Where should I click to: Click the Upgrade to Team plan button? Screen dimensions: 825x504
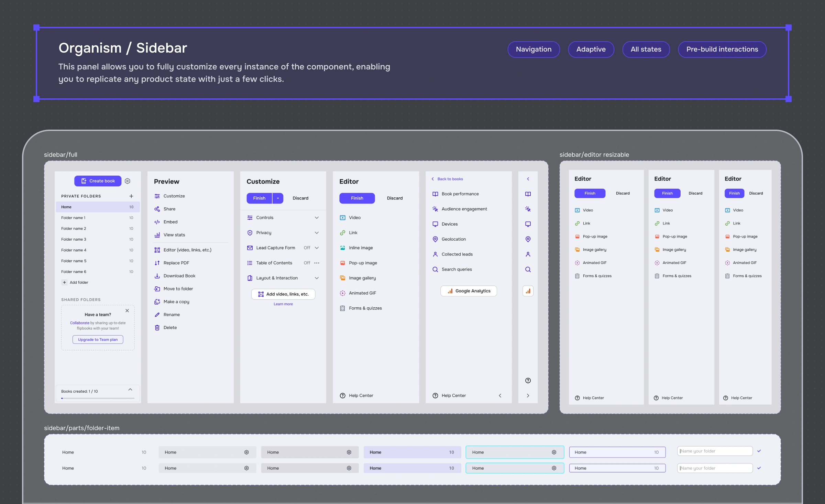click(98, 339)
